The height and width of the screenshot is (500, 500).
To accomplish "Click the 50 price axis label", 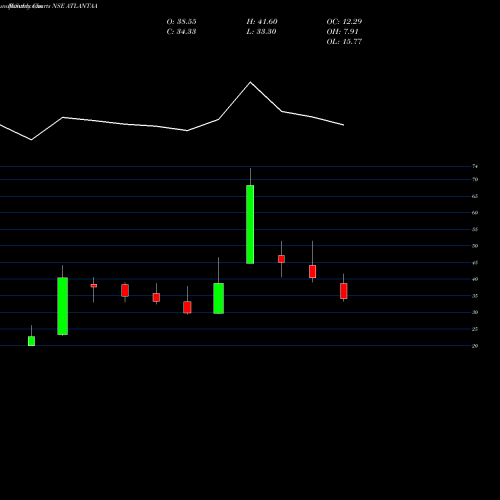I will [x=475, y=246].
